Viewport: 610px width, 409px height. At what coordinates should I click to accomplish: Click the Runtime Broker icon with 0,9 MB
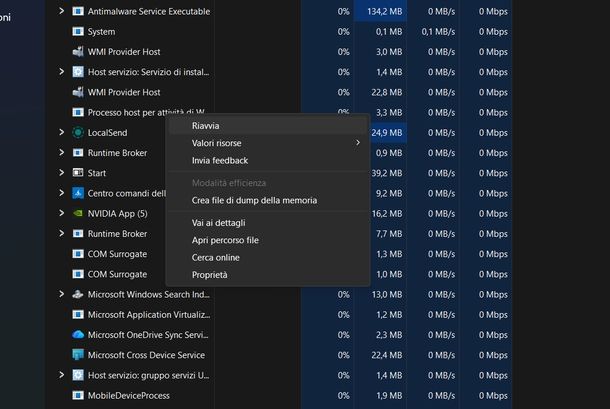(78, 153)
